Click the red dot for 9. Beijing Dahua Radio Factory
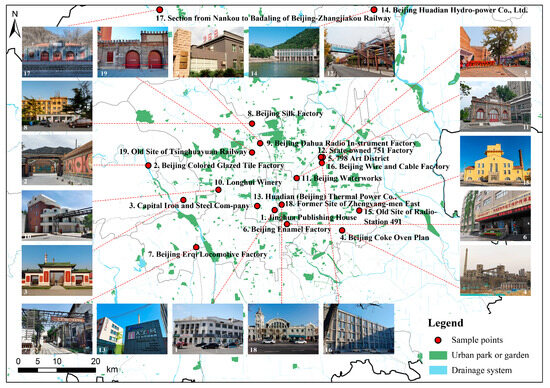 [x=260, y=143]
